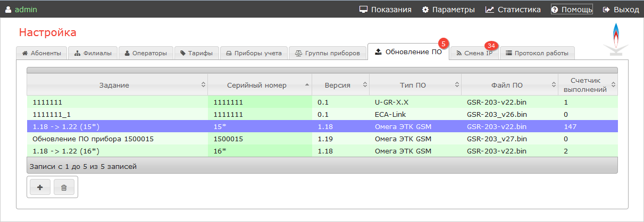
Task: Click the red badge 34 on Смена IP
Action: point(491,46)
